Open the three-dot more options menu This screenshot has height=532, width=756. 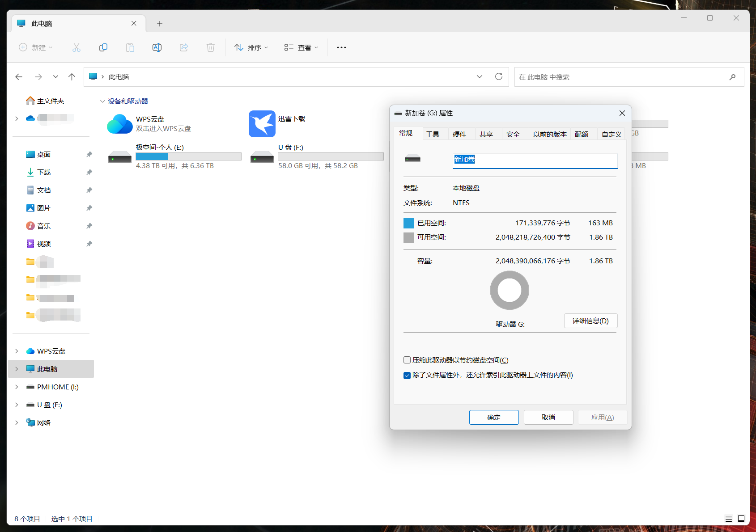341,47
